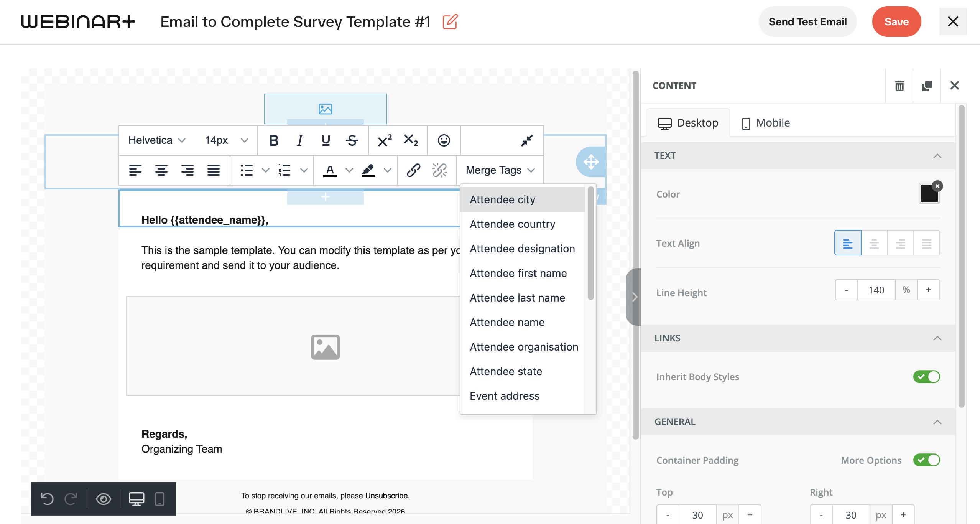980x524 pixels.
Task: Open bulleted list style dropdown arrow
Action: [265, 170]
